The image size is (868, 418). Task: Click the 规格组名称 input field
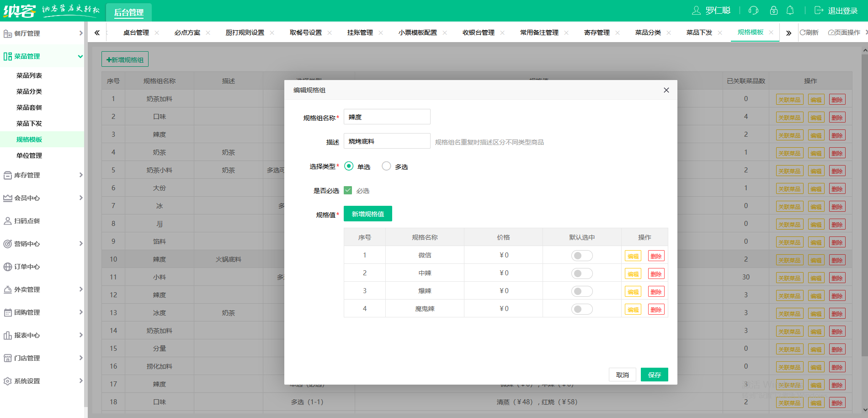(387, 117)
